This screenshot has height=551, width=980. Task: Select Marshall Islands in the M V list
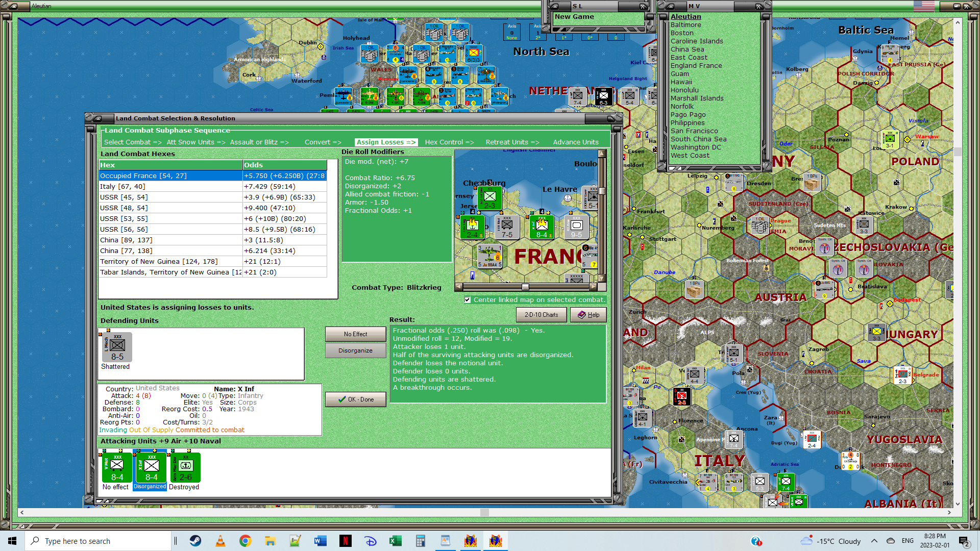coord(697,98)
